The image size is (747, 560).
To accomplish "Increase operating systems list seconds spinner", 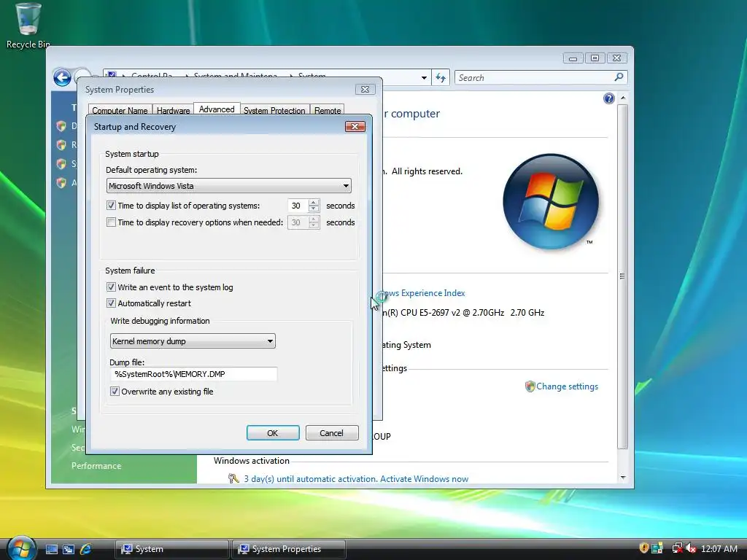I will pos(314,202).
